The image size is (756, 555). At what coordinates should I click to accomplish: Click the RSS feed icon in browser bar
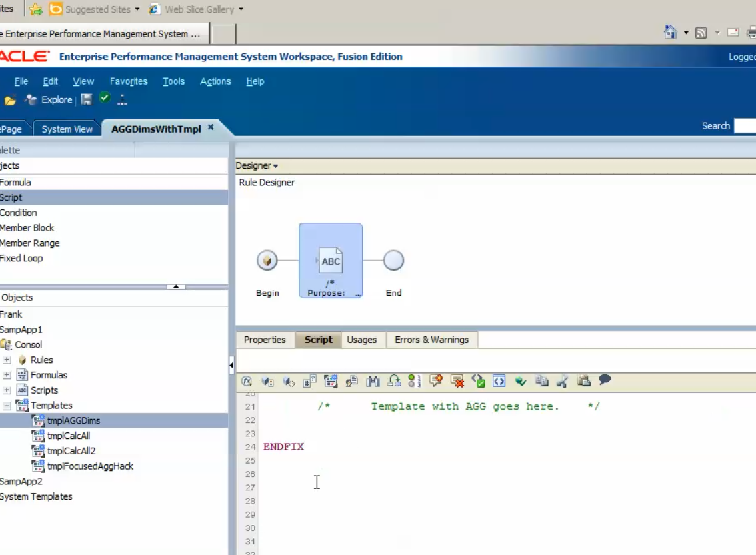pyautogui.click(x=701, y=33)
